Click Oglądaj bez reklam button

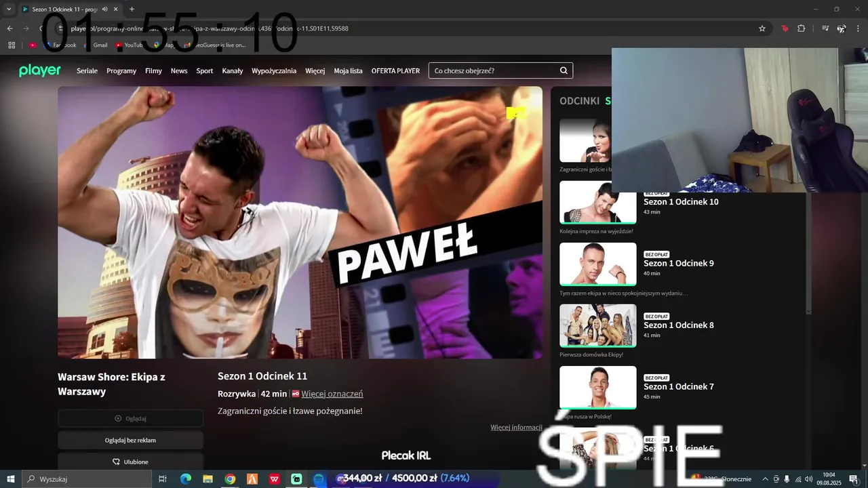click(130, 440)
